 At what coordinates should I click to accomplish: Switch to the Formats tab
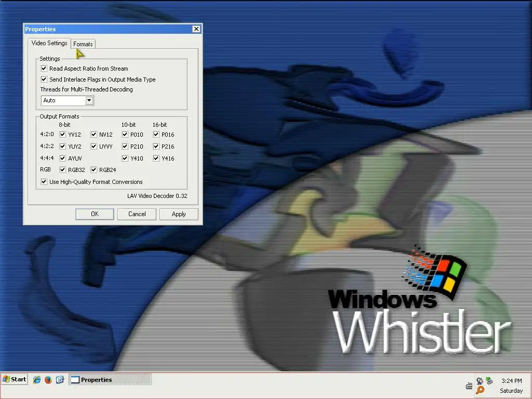[x=83, y=44]
